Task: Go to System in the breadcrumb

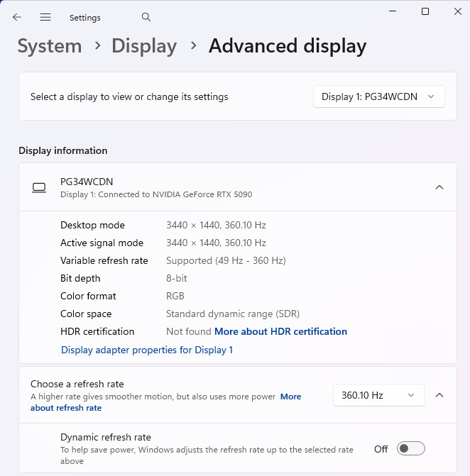Action: coord(50,46)
